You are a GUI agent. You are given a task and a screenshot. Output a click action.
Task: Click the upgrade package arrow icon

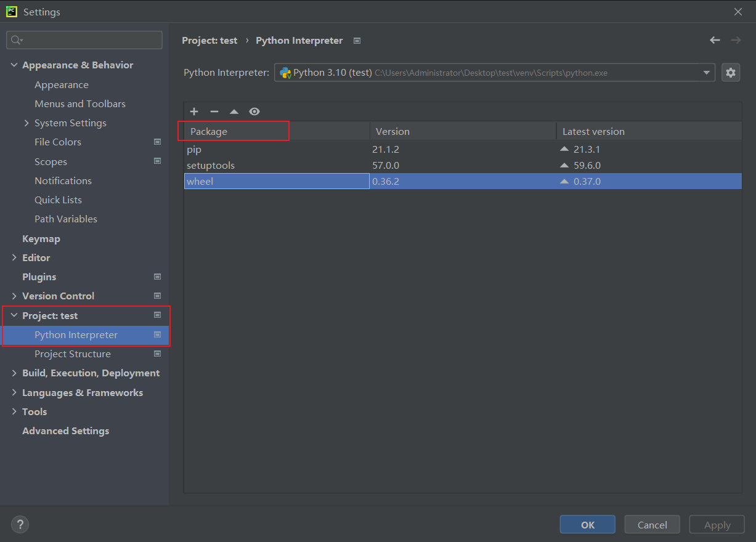pos(234,111)
